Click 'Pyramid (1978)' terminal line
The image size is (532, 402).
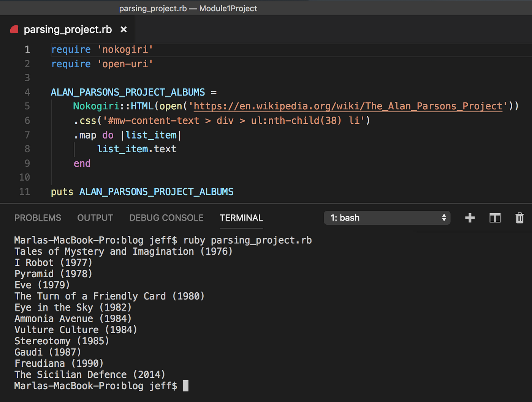53,274
